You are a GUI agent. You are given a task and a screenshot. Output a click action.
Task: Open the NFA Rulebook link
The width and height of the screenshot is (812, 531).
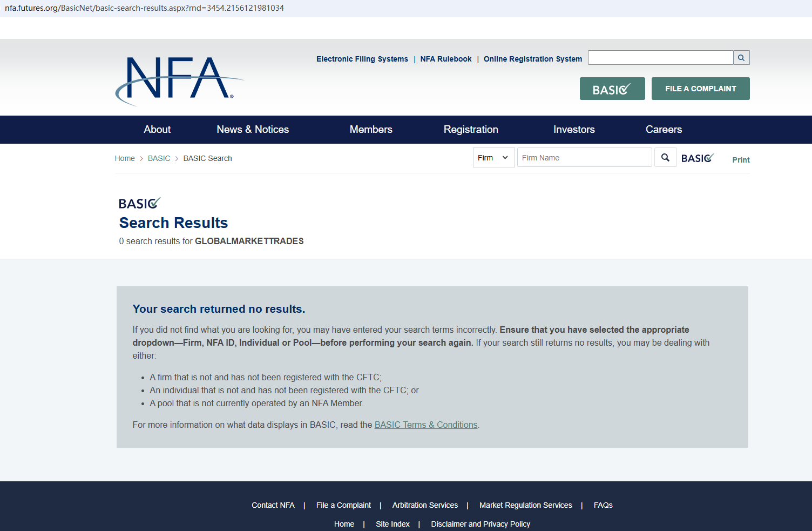tap(446, 59)
